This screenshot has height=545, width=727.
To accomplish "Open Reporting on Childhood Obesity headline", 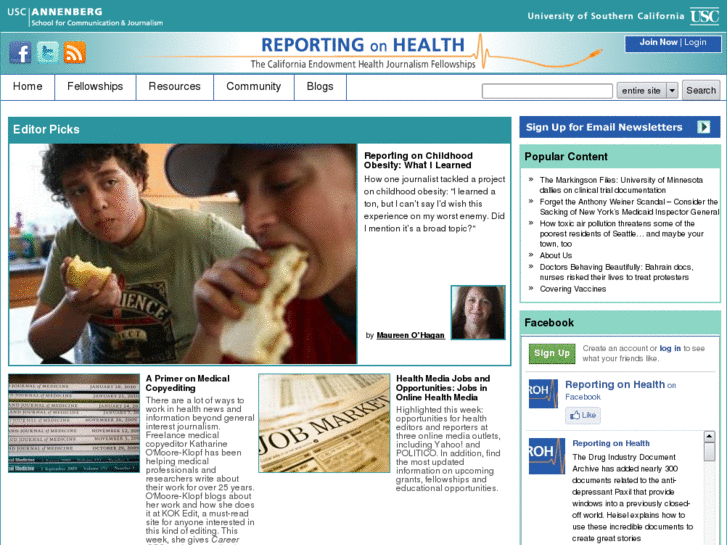I will pyautogui.click(x=418, y=160).
